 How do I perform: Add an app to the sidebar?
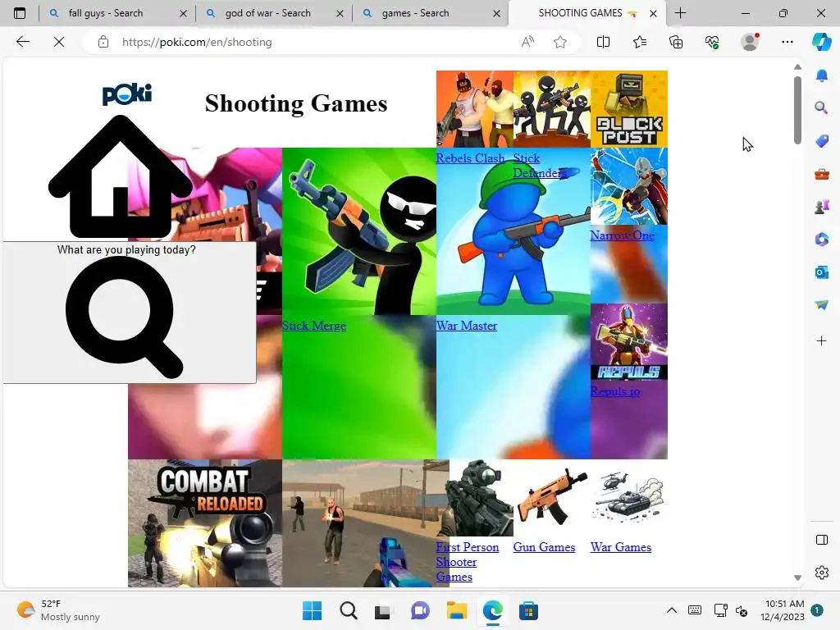click(822, 340)
